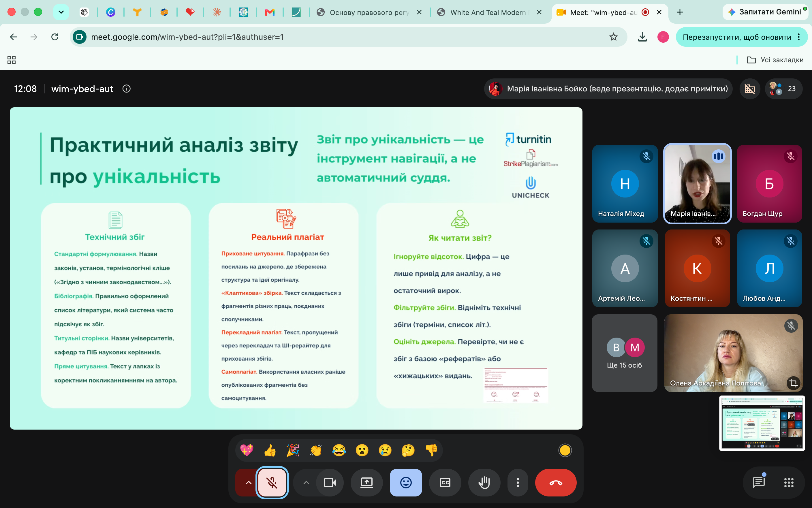Send the surprised face reaction
Image resolution: width=812 pixels, height=508 pixels.
coord(362,450)
